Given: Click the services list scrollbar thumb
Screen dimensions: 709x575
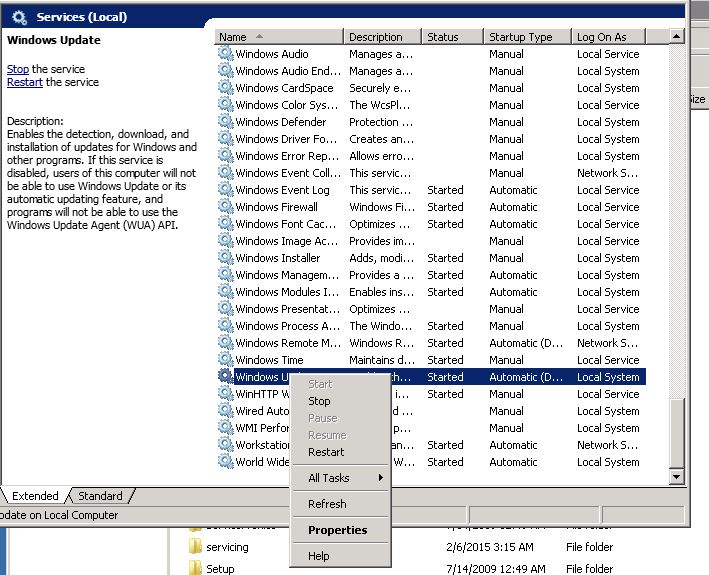Looking at the screenshot, I should 676,433.
